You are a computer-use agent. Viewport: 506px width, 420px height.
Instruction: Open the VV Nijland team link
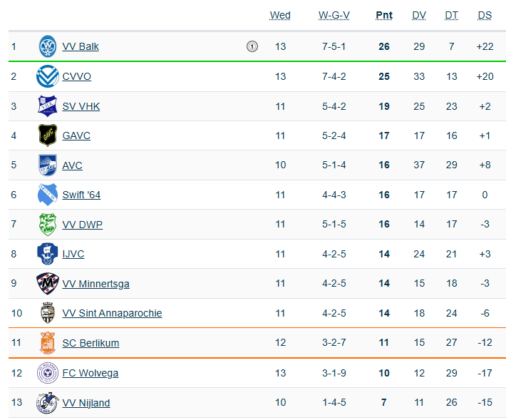pyautogui.click(x=86, y=403)
